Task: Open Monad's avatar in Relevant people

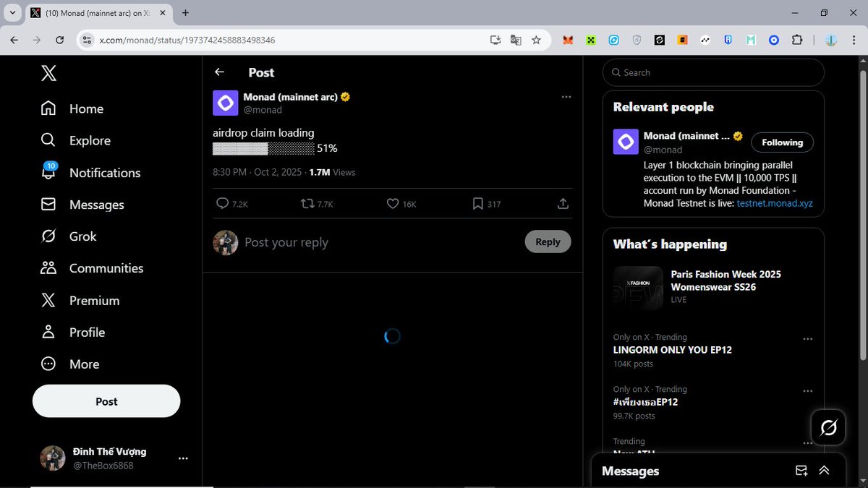Action: point(626,142)
